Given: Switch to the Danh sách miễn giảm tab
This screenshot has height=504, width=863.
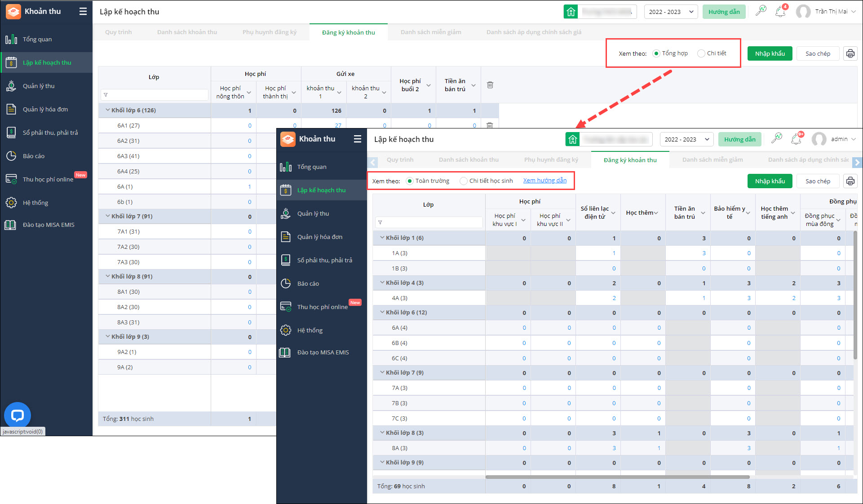Looking at the screenshot, I should pyautogui.click(x=430, y=32).
